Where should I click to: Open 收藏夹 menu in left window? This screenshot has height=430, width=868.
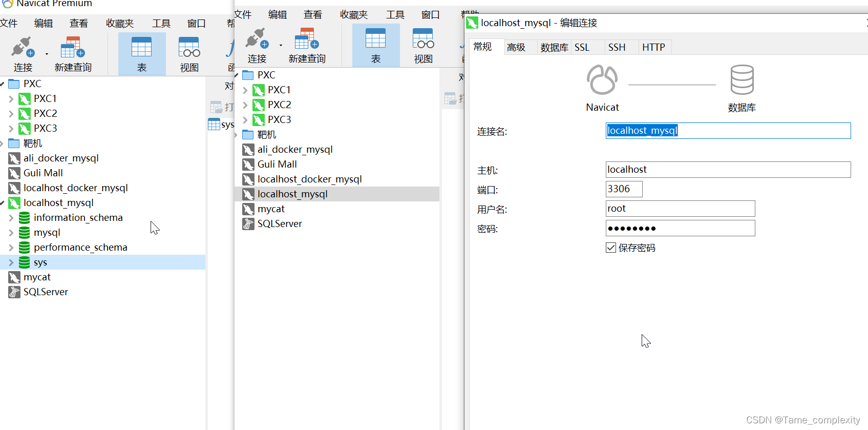pyautogui.click(x=120, y=24)
